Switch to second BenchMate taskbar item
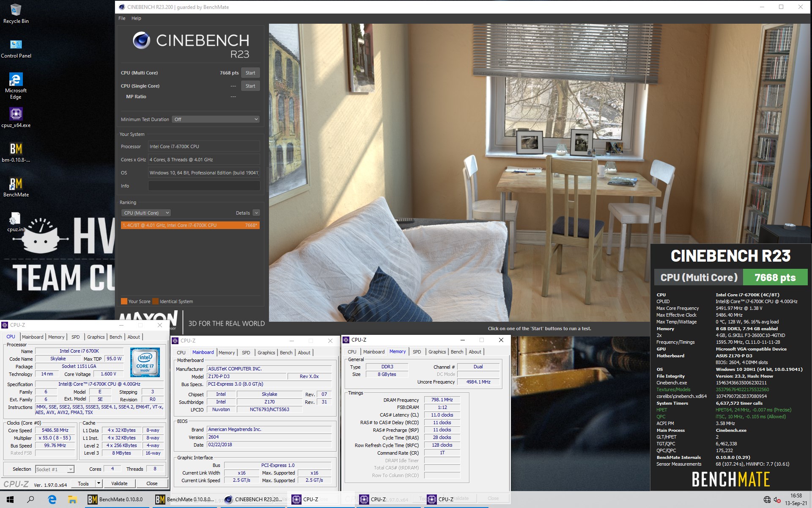 click(185, 500)
